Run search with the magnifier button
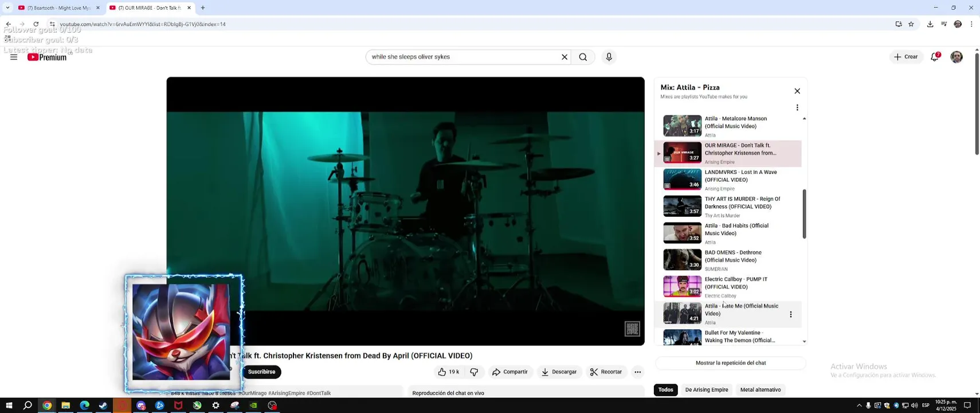Image resolution: width=980 pixels, height=413 pixels. coord(583,57)
